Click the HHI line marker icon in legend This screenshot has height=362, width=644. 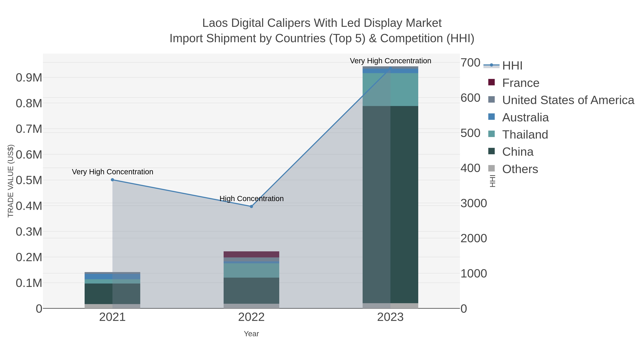pyautogui.click(x=492, y=65)
